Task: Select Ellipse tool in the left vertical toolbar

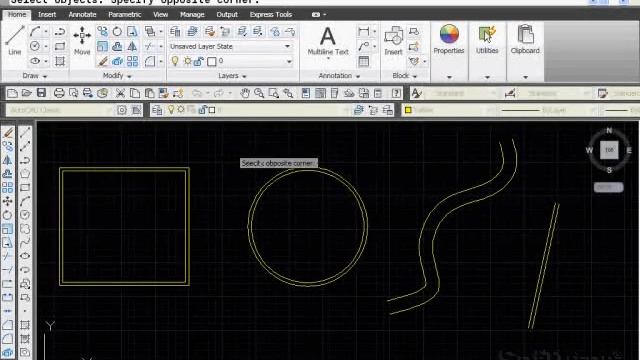Action: [x=25, y=256]
